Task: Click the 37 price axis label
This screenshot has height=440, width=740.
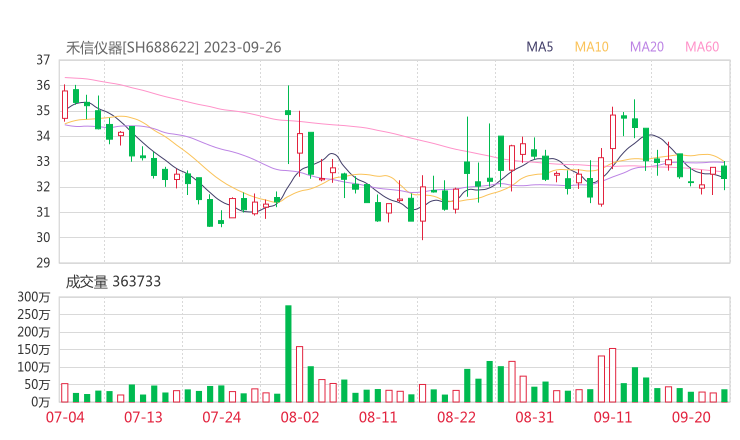Action: point(43,60)
